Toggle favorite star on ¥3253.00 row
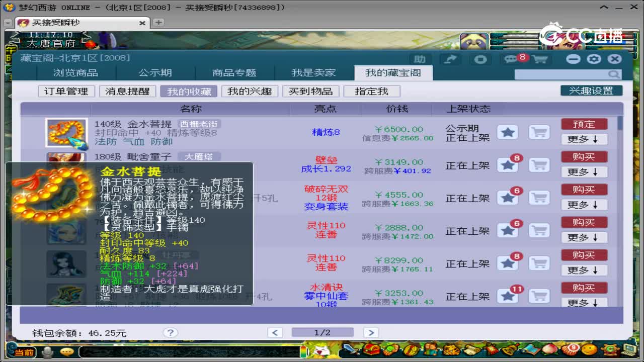Screen dimensions: 644x362 tap(508, 296)
